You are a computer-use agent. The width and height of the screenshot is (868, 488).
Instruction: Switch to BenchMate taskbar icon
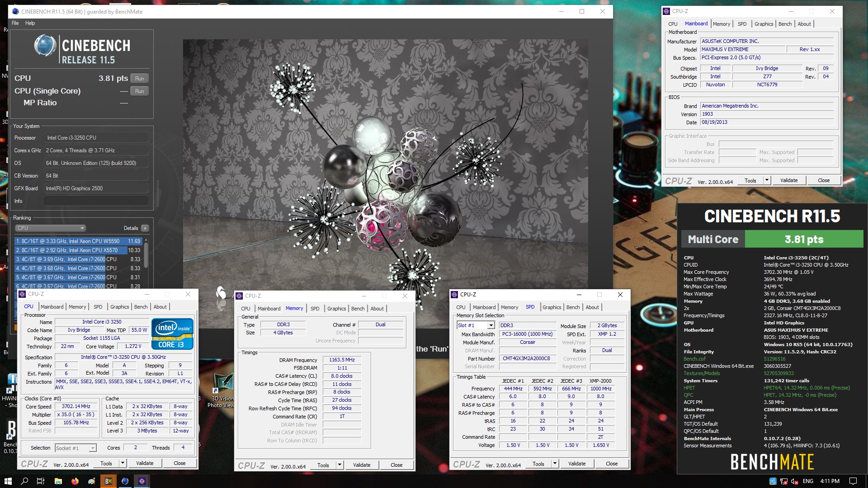pyautogui.click(x=108, y=481)
